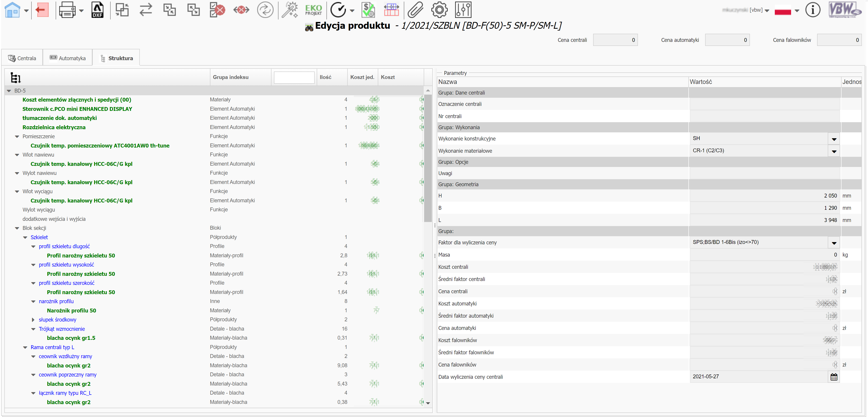Export to DXF file icon

[97, 10]
